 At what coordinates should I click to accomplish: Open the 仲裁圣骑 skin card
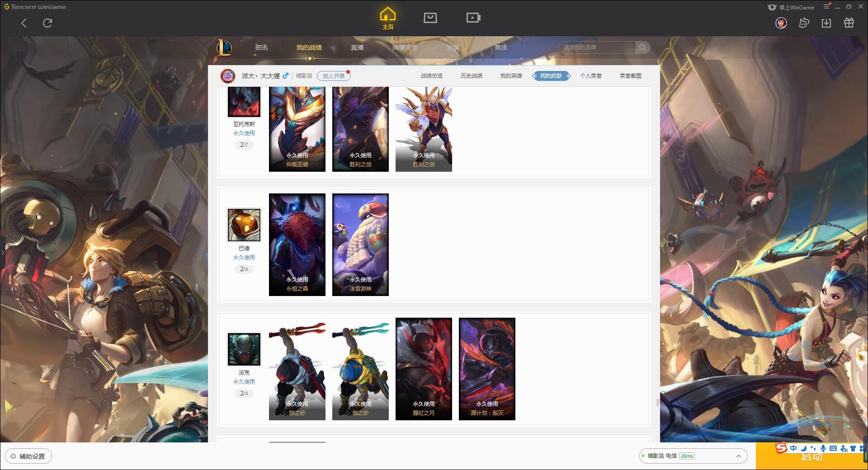click(x=297, y=129)
